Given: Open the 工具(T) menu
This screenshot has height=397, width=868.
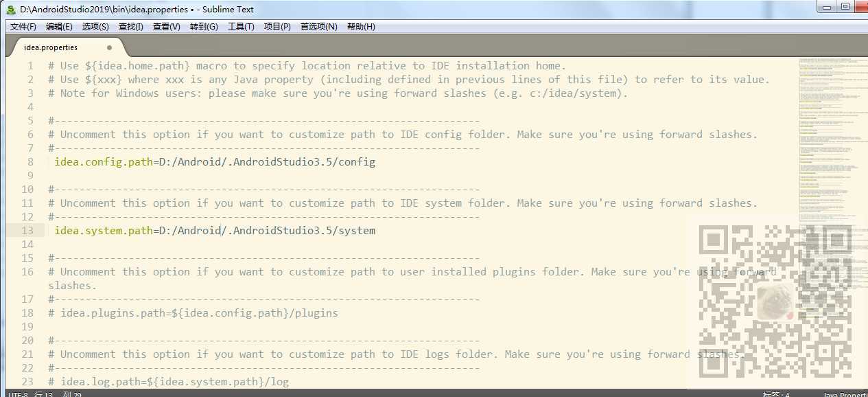Looking at the screenshot, I should coord(241,27).
